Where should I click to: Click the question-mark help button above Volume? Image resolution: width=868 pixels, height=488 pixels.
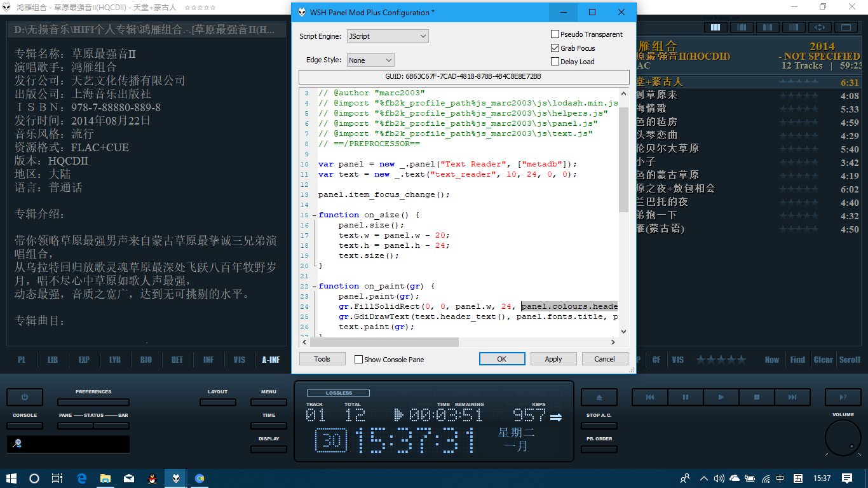pos(843,397)
